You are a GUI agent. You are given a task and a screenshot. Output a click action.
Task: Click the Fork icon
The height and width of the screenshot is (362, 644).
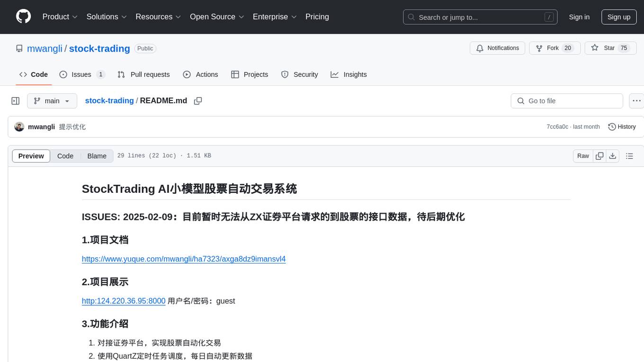[x=539, y=48]
